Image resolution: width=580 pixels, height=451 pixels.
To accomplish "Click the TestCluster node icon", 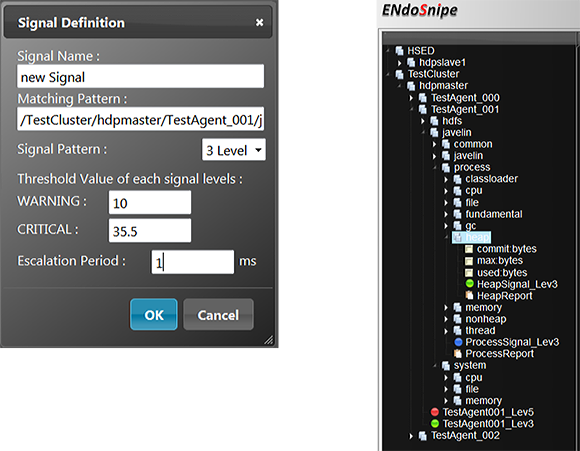I will coord(399,74).
